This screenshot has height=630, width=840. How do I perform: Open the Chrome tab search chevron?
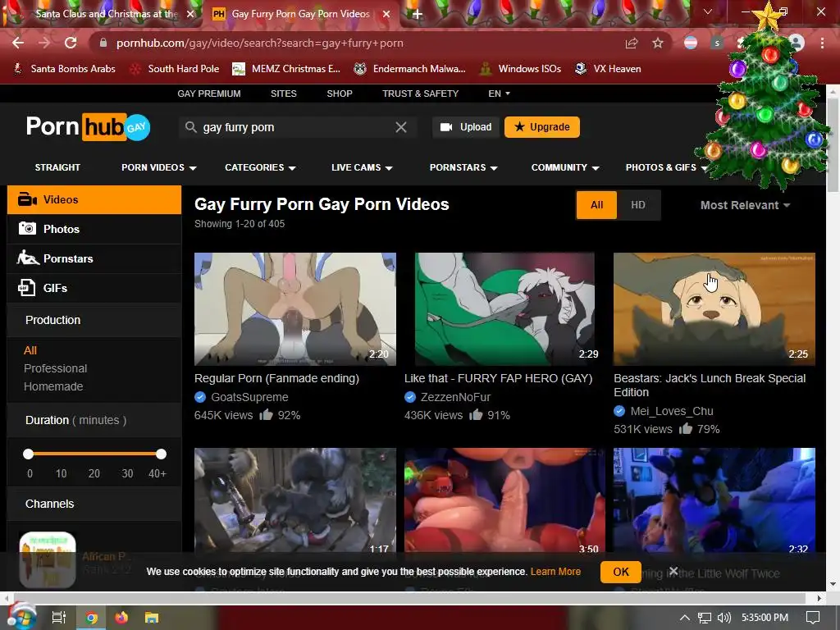pos(708,11)
